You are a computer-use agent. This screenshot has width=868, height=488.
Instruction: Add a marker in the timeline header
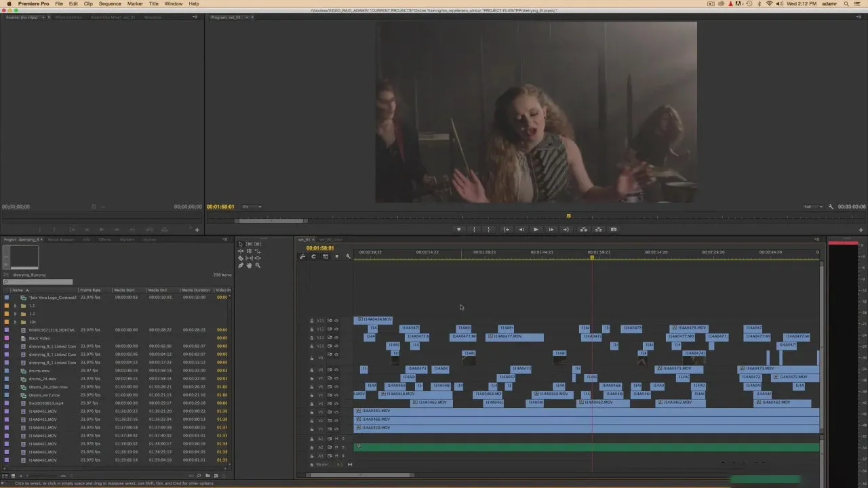(x=336, y=256)
